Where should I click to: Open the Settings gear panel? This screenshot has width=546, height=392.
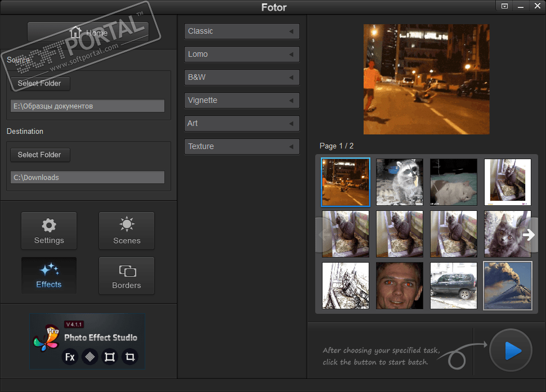(49, 231)
